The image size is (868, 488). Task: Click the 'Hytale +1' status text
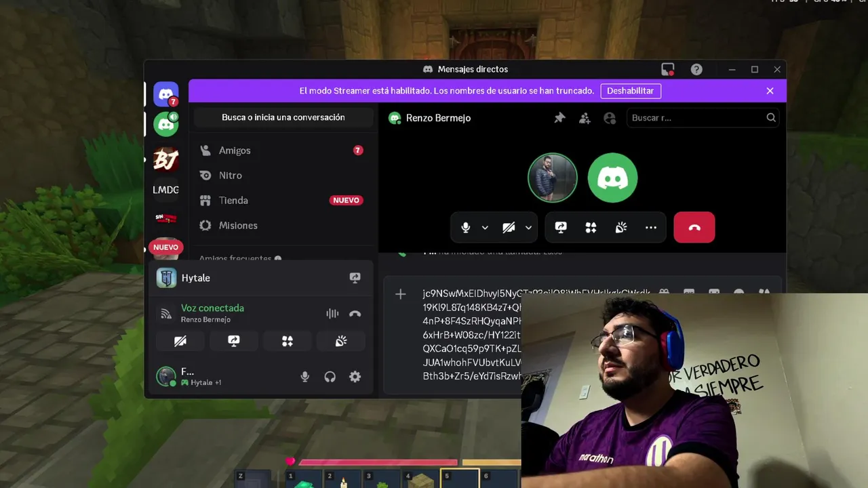tap(206, 383)
